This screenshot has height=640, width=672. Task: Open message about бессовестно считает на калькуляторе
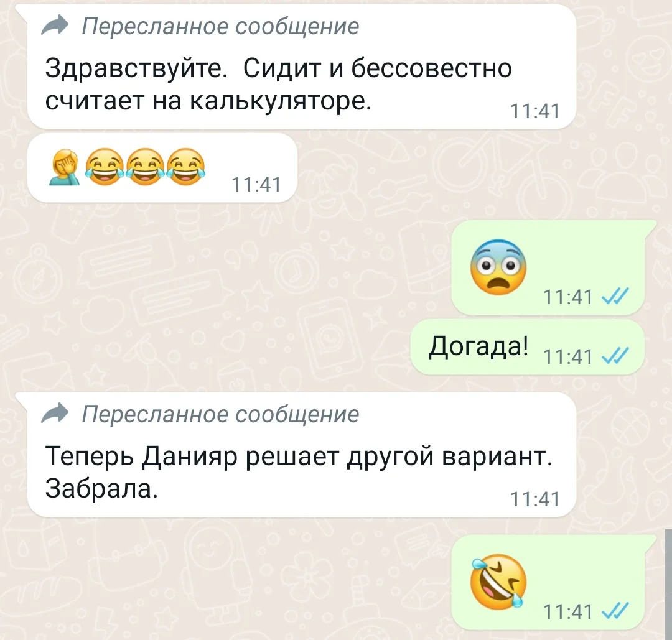click(302, 67)
